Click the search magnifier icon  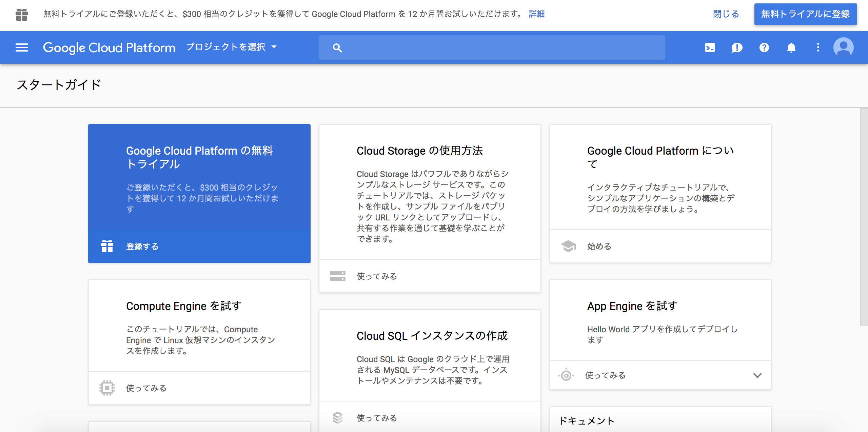click(x=337, y=48)
